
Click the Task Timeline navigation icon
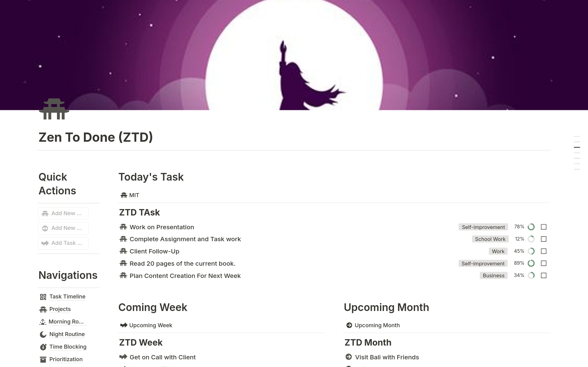pyautogui.click(x=43, y=296)
